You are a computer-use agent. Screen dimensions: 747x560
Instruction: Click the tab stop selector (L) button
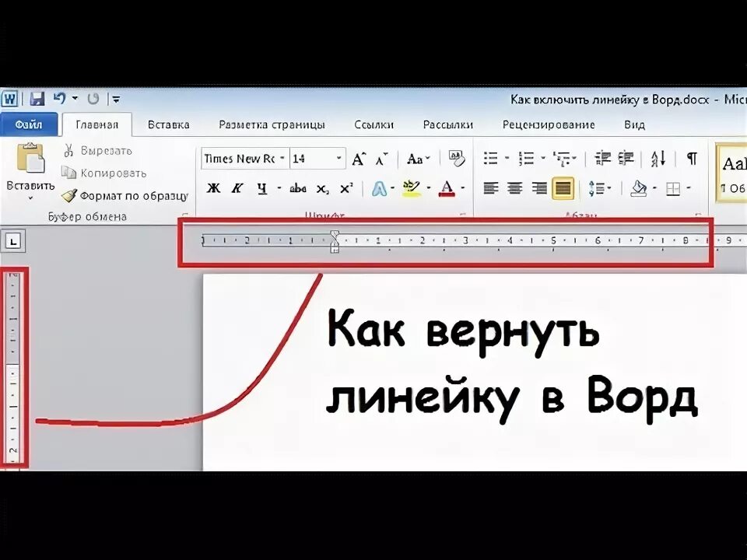[x=14, y=242]
